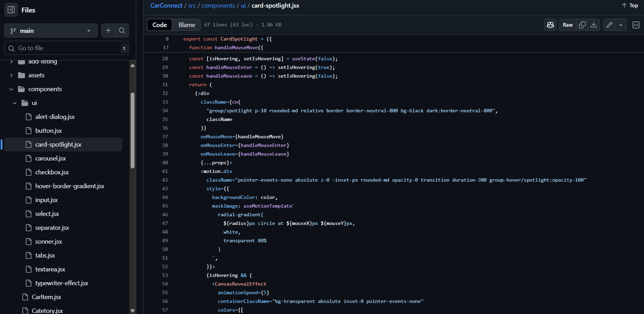Click line number 8 in sticky header
This screenshot has width=644, height=314.
[167, 39]
